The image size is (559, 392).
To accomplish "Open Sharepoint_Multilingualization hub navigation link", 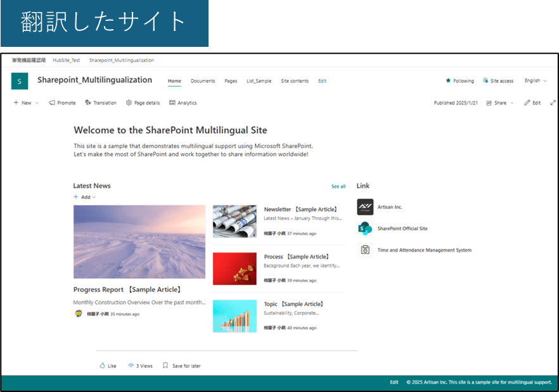I will (122, 60).
